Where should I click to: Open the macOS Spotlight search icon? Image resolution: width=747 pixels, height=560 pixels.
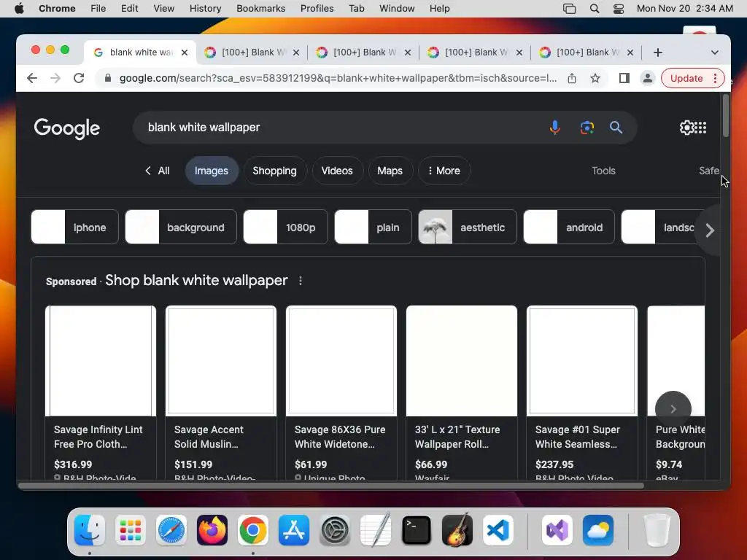click(x=594, y=9)
